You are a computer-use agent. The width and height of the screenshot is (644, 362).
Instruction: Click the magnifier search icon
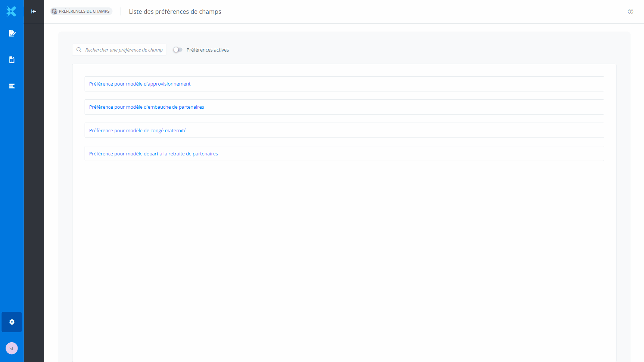pyautogui.click(x=79, y=50)
